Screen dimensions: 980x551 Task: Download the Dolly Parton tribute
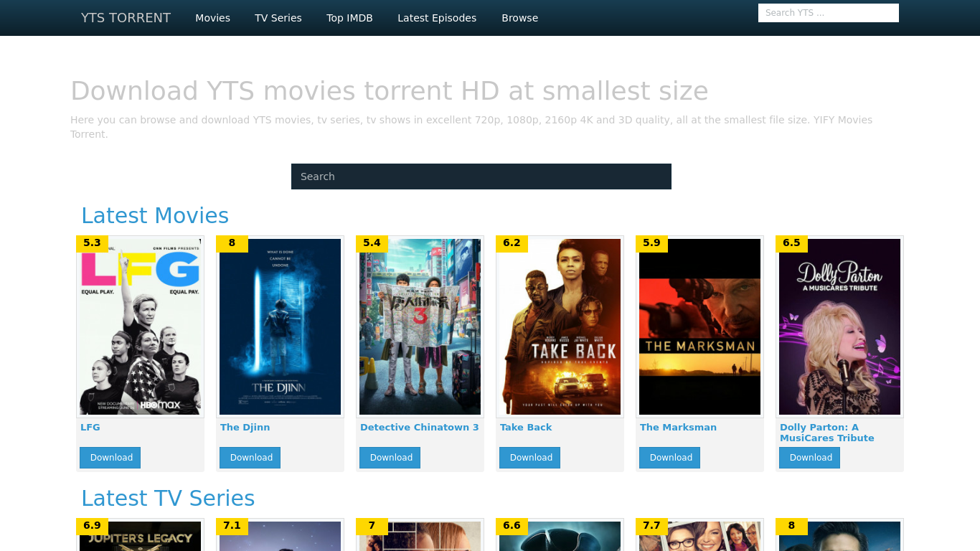click(810, 458)
